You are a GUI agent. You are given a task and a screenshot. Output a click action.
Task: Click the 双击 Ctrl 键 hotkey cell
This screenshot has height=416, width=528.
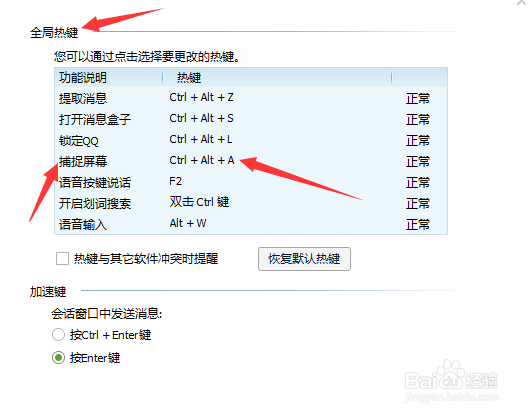click(199, 202)
